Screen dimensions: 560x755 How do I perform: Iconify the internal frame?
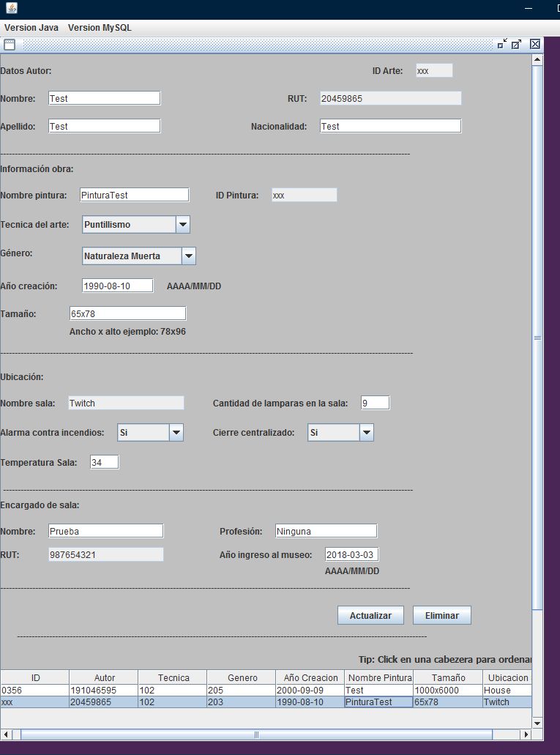[502, 44]
